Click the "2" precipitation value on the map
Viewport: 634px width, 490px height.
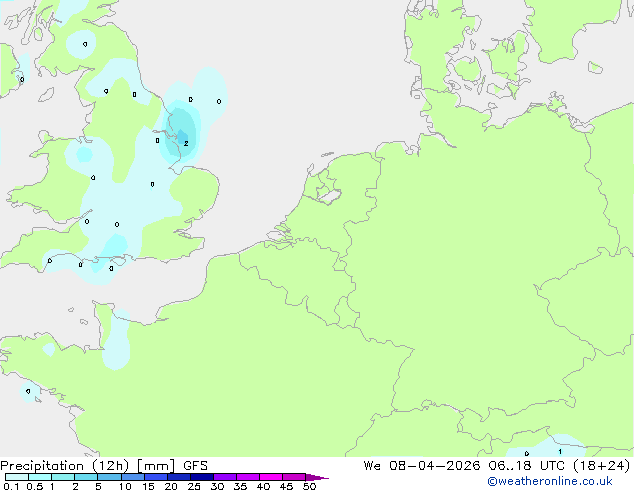click(186, 144)
